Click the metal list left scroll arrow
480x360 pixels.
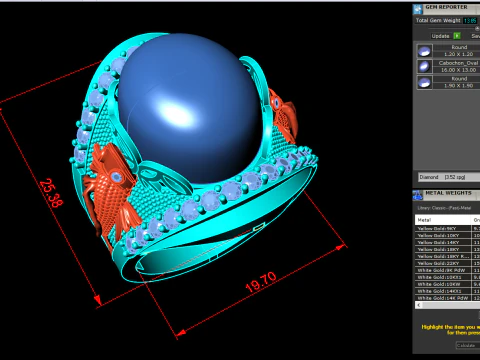tap(419, 305)
